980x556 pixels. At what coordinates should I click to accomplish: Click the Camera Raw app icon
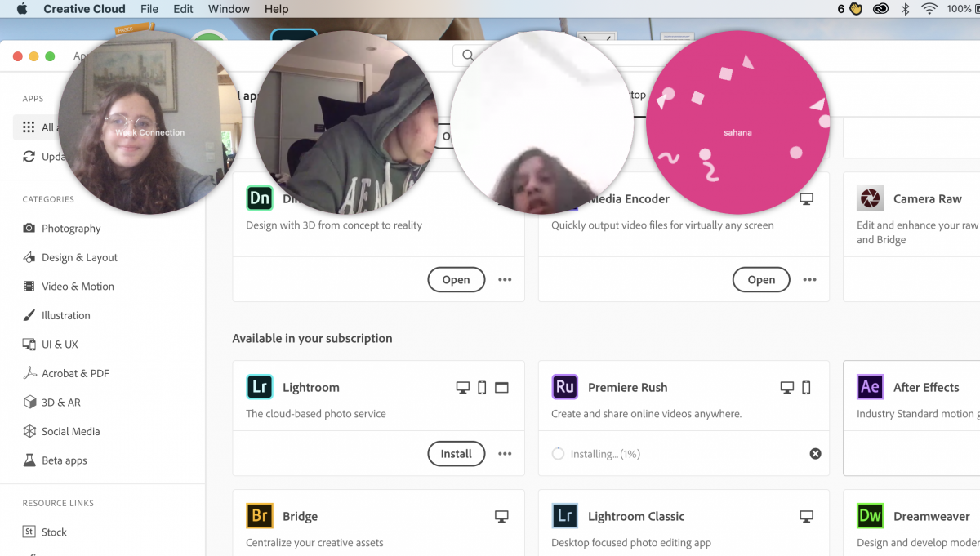[871, 198]
